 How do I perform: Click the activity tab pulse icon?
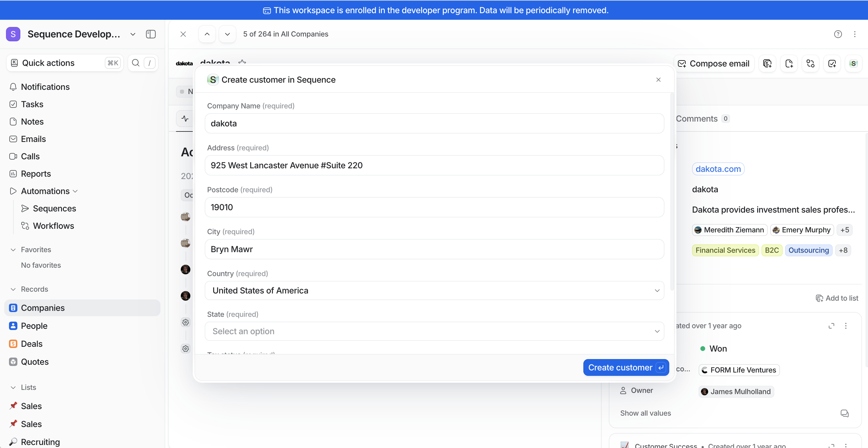[x=185, y=119]
